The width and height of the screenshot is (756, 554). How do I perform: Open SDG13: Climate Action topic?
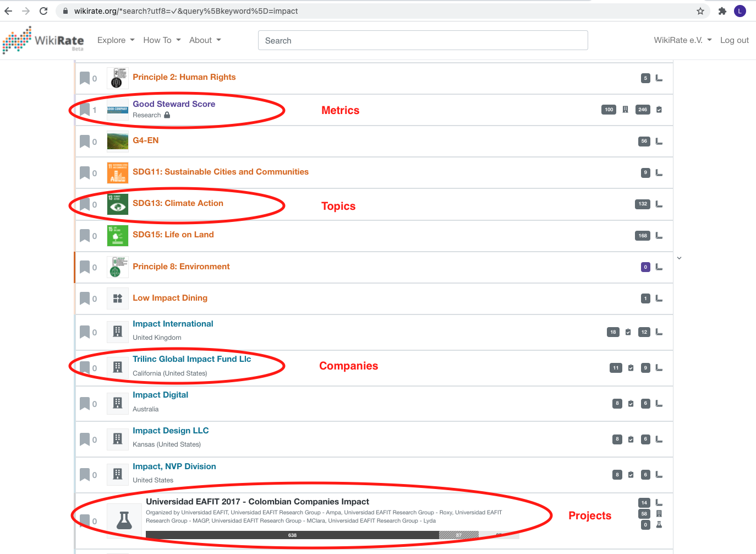tap(178, 203)
